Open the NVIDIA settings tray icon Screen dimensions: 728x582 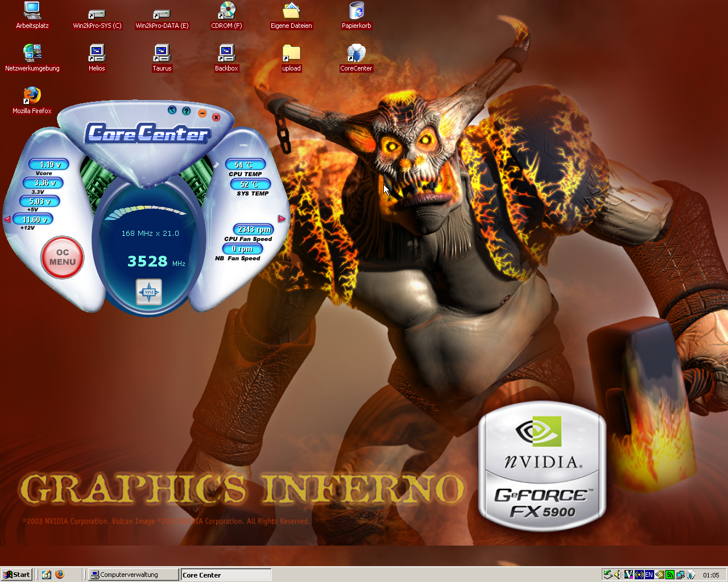tap(659, 575)
